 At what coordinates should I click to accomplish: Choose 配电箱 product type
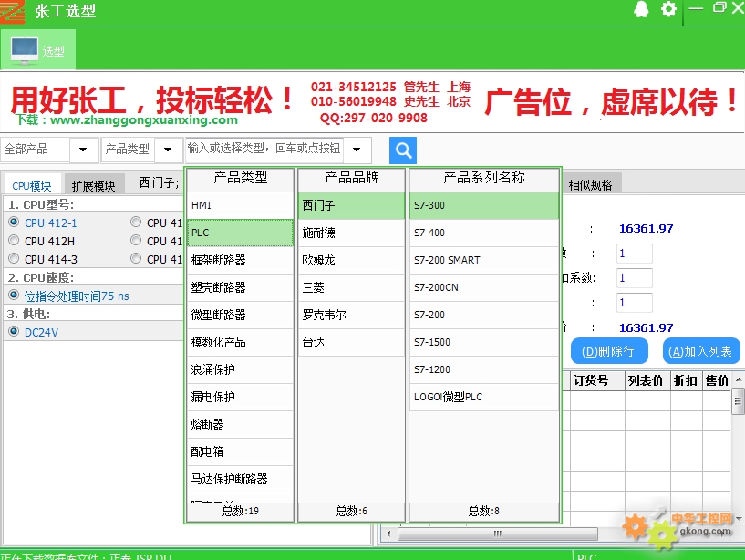point(240,451)
